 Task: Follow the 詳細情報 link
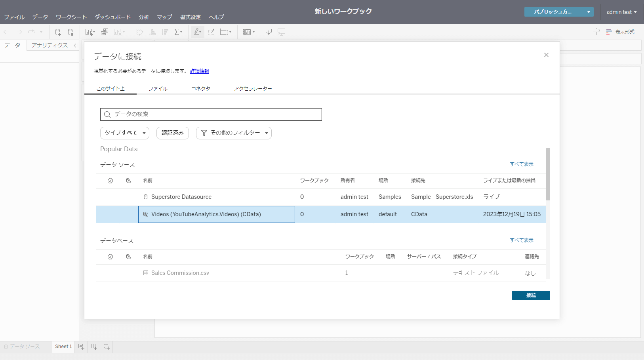coord(200,71)
